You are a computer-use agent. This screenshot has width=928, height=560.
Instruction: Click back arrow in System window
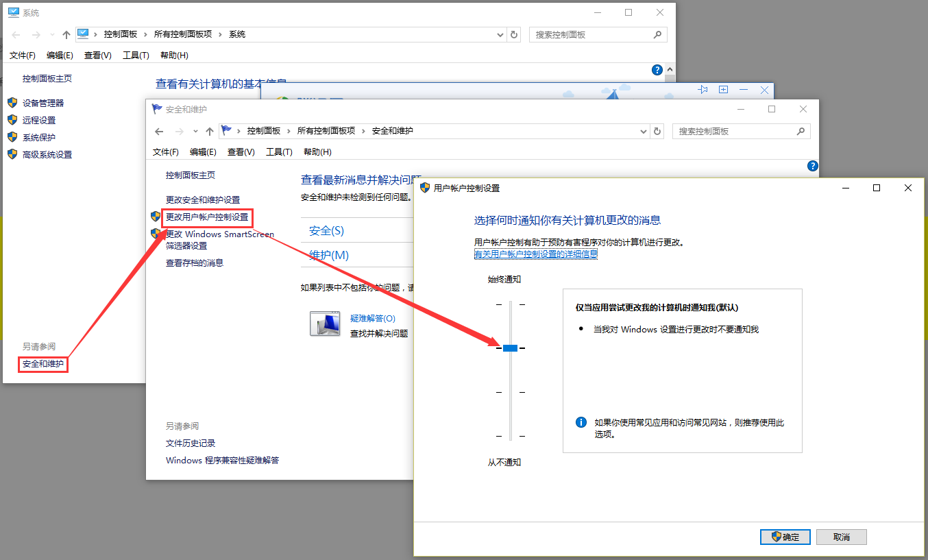(x=16, y=34)
